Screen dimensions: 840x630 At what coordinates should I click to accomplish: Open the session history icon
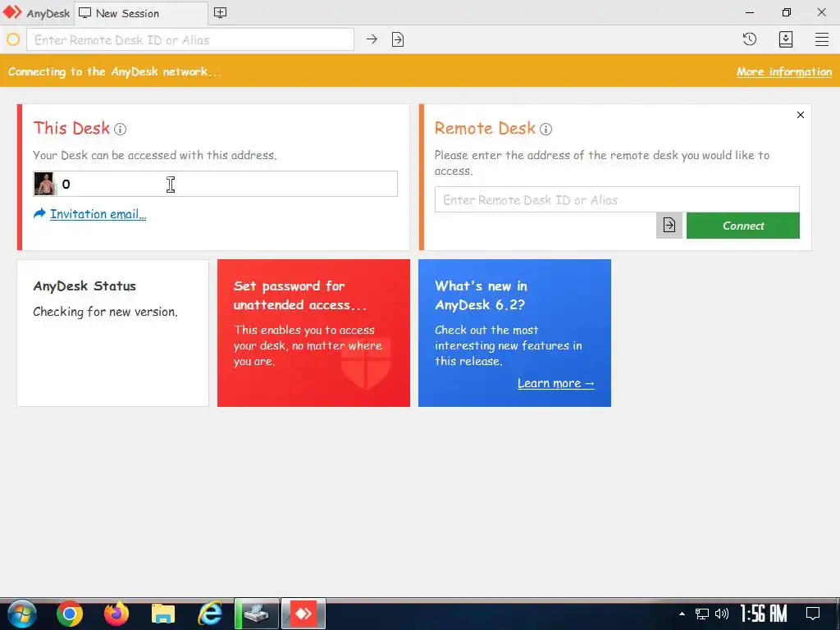(x=750, y=39)
